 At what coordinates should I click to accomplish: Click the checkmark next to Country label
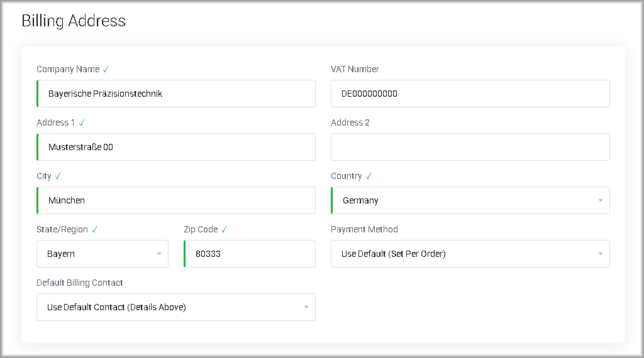369,176
